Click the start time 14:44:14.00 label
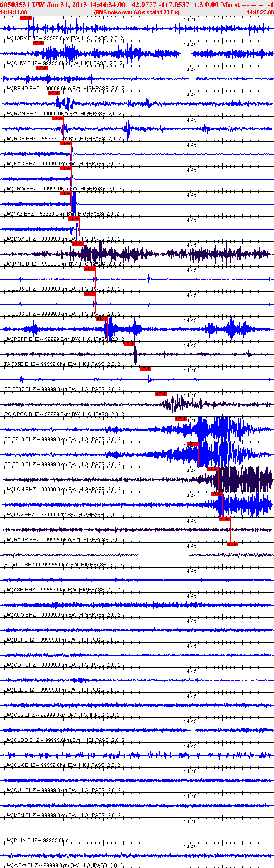274x868 pixels. tap(14, 13)
